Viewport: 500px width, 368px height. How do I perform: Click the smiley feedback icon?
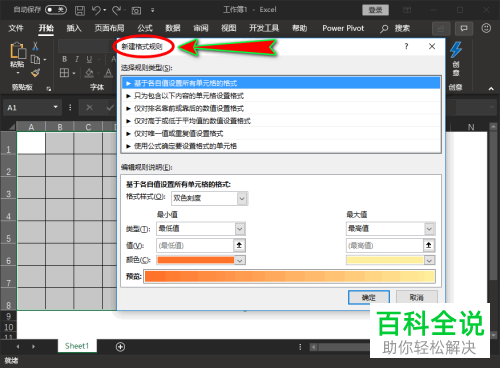pos(486,28)
